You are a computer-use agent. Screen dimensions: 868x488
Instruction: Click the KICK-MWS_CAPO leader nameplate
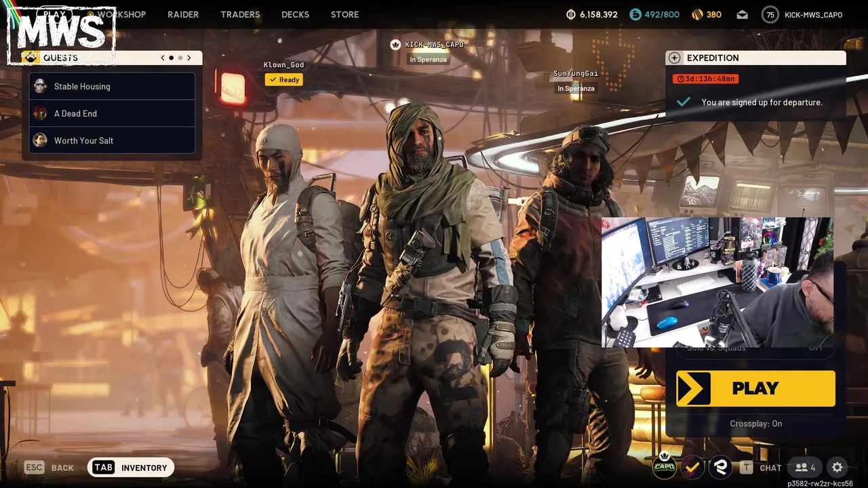pos(434,45)
